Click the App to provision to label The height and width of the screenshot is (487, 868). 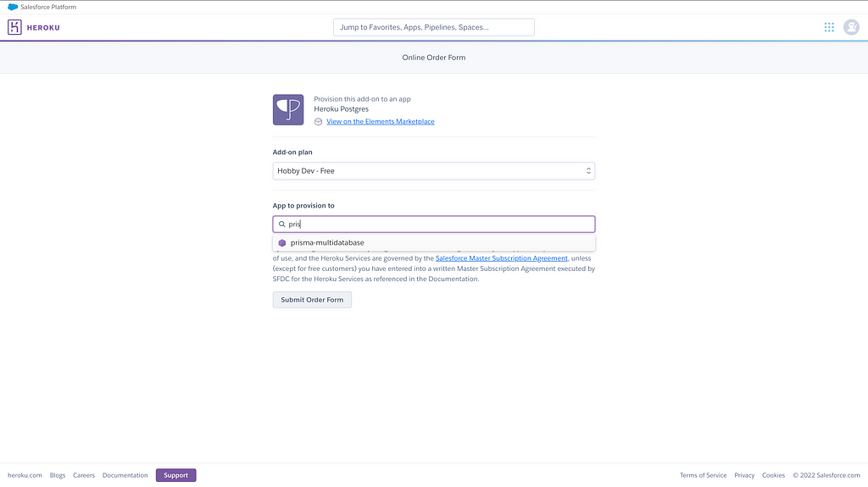tap(303, 205)
